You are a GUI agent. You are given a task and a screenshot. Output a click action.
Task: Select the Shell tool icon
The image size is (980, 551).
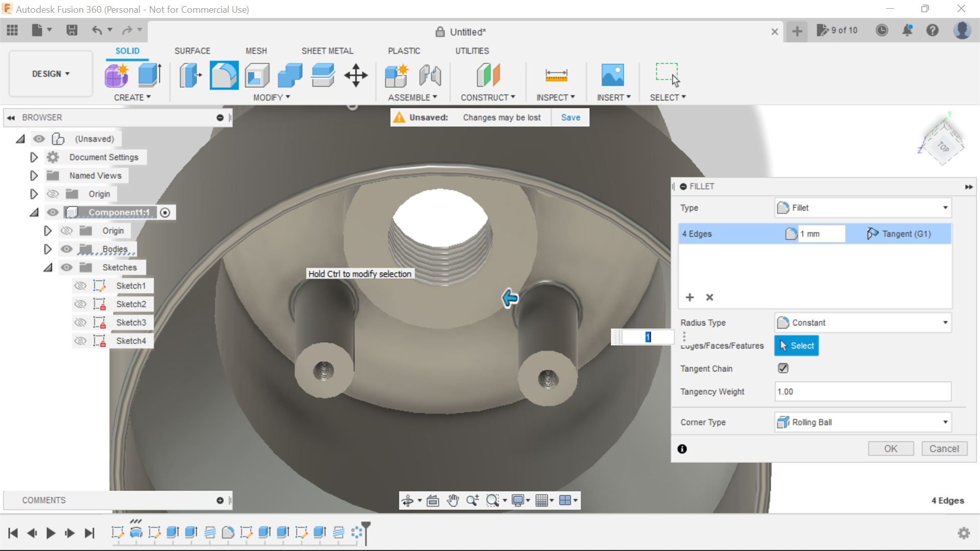[x=257, y=76]
